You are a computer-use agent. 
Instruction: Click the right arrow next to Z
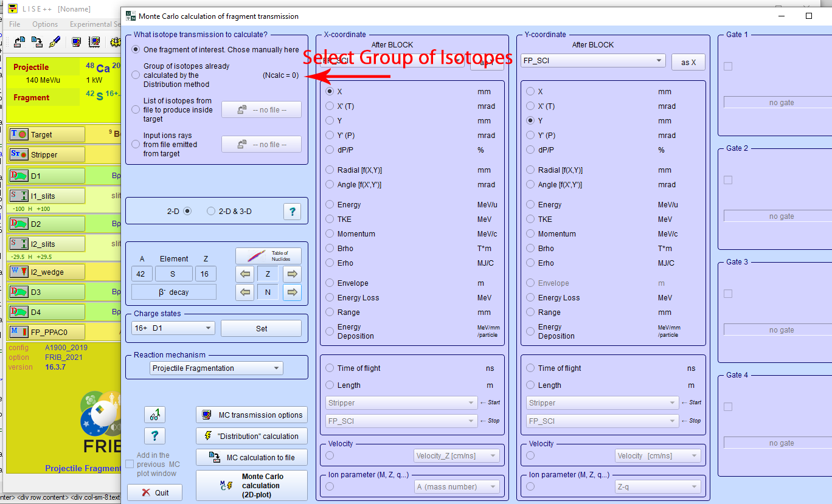click(292, 274)
